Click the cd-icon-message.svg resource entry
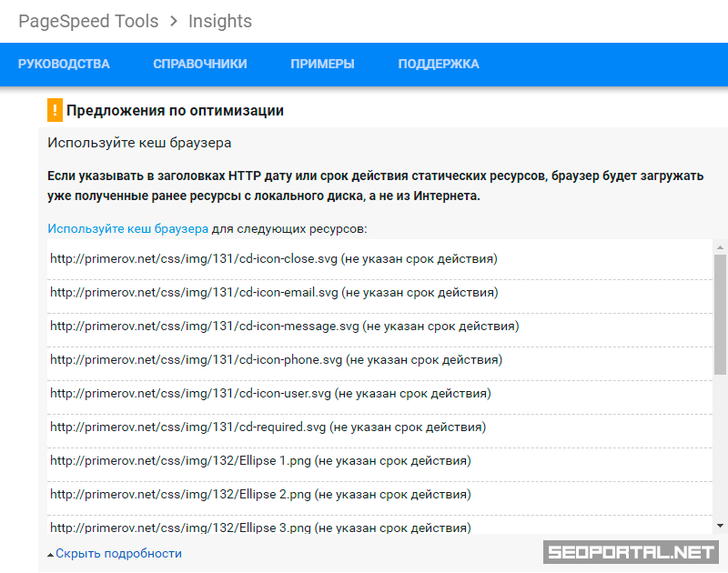728x573 pixels. click(284, 327)
